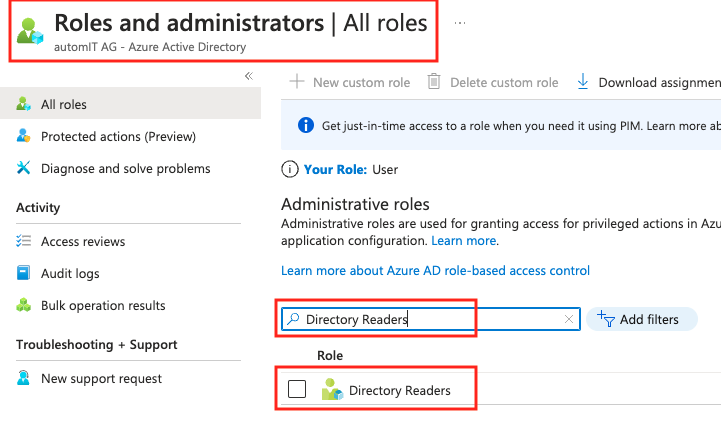Image resolution: width=721 pixels, height=428 pixels.
Task: Collapse the left navigation menu
Action: (248, 76)
